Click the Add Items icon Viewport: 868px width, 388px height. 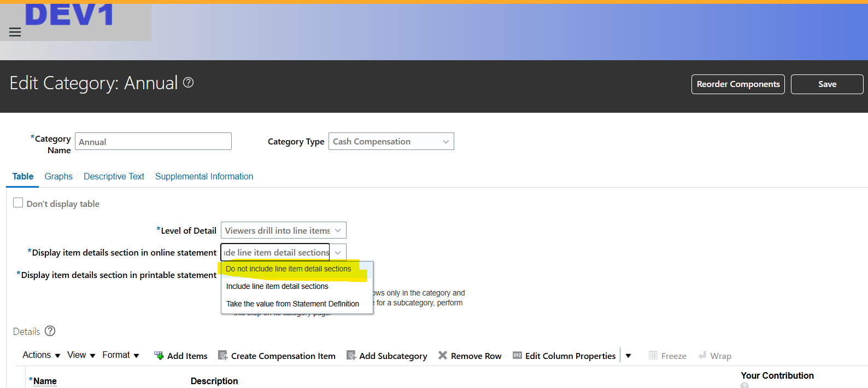click(159, 356)
